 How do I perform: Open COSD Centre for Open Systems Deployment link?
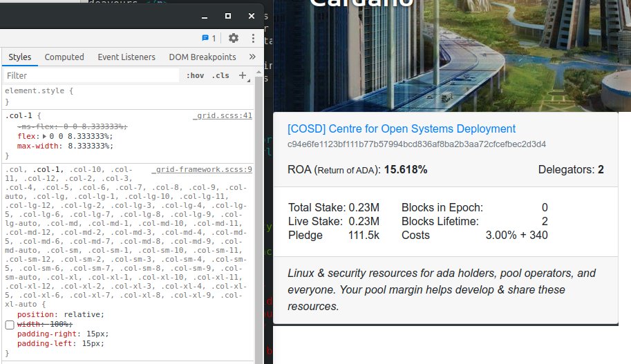point(402,128)
